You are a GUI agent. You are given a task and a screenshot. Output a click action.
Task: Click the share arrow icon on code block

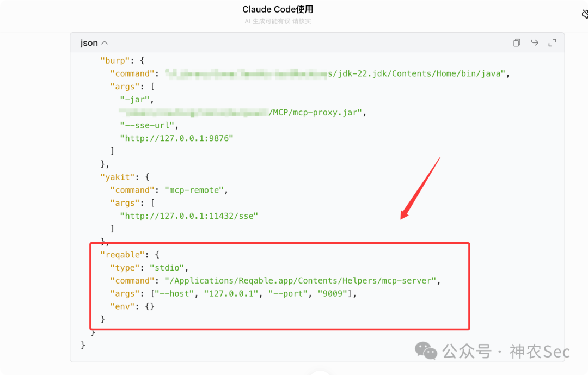(x=535, y=43)
